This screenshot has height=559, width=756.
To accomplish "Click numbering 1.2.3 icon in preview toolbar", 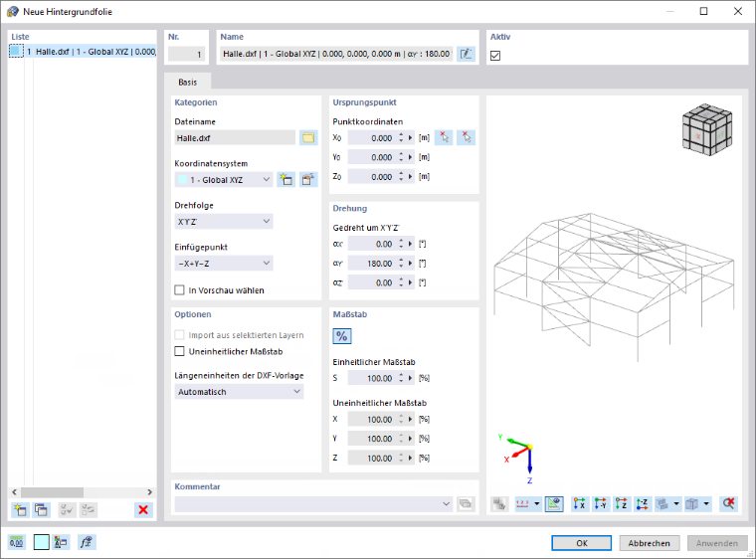I will pyautogui.click(x=522, y=504).
